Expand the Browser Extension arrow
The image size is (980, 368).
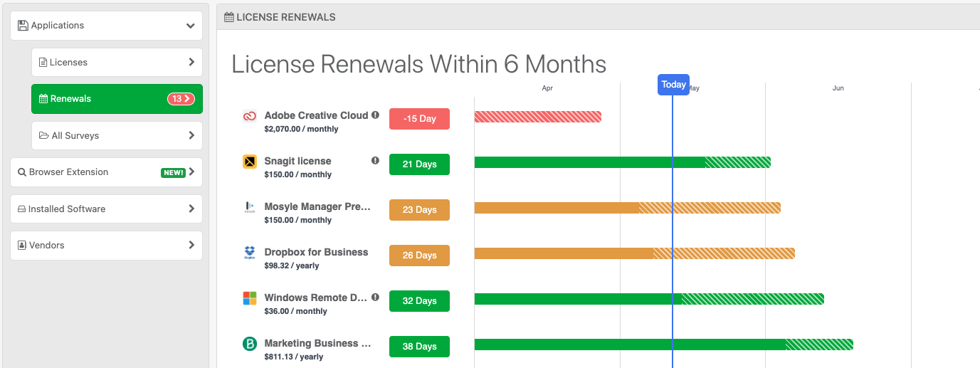(x=191, y=172)
